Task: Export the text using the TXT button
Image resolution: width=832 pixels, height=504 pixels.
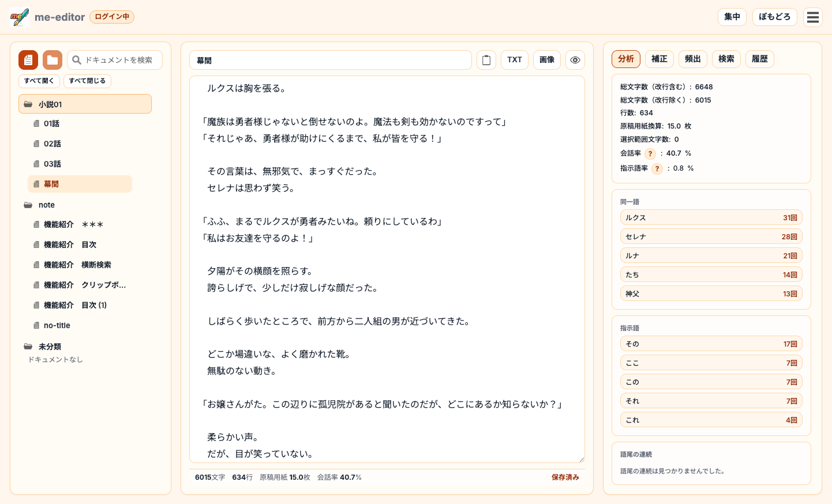Action: [515, 59]
